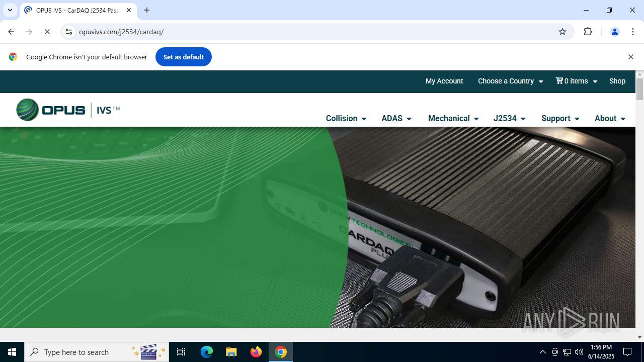
Task: Open the network tray icon
Action: [x=567, y=352]
